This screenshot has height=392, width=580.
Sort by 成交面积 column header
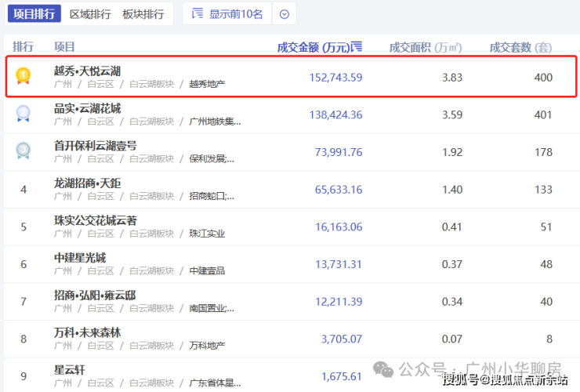tap(422, 47)
